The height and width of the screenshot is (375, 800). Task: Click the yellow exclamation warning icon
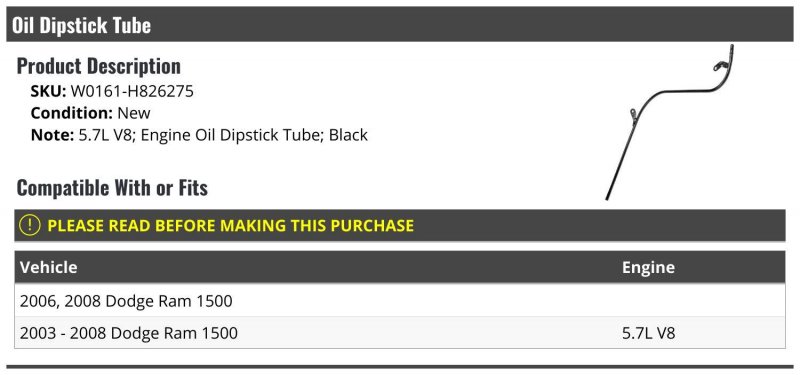click(30, 225)
